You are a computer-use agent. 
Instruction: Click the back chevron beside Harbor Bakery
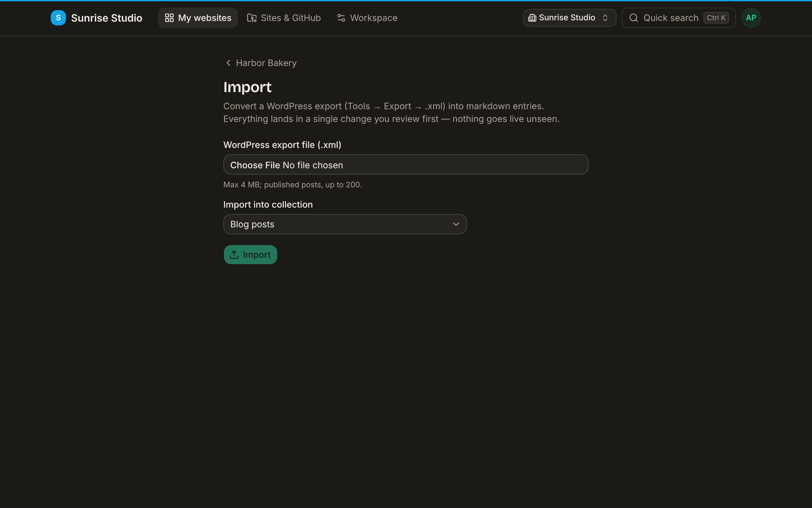tap(228, 63)
